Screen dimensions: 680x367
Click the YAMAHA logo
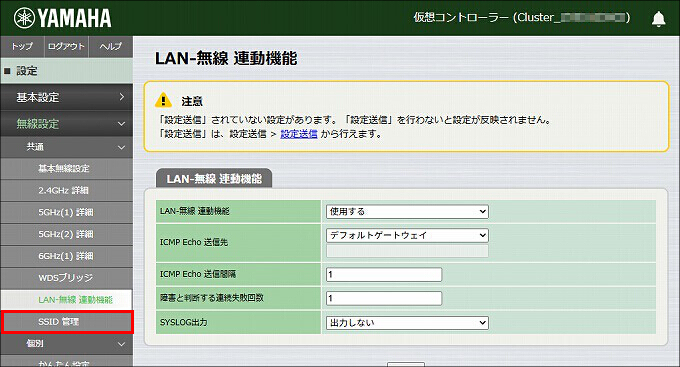[62, 18]
